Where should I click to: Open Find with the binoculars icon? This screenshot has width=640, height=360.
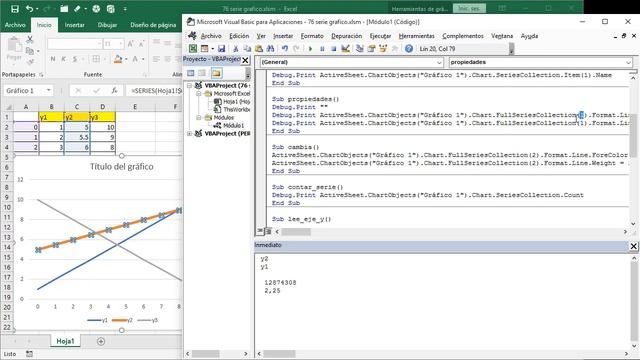click(270, 49)
